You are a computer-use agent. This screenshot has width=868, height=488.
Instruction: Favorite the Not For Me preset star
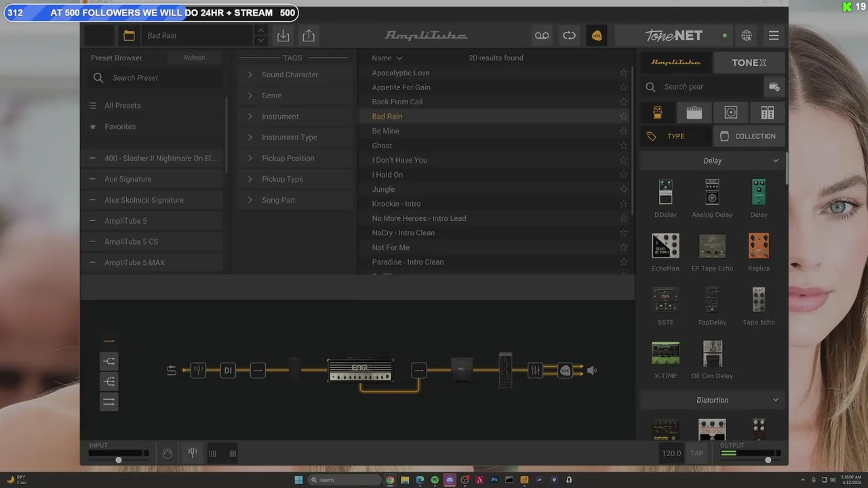(x=624, y=247)
